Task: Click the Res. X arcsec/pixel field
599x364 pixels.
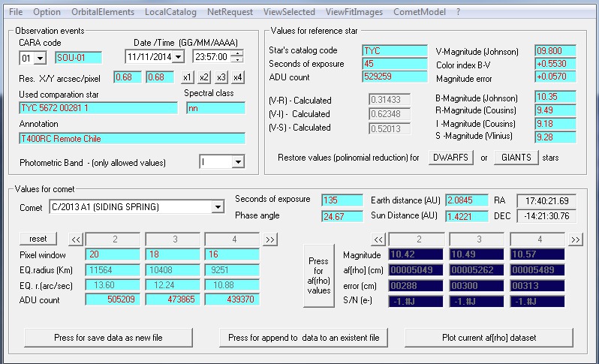Action: [128, 77]
